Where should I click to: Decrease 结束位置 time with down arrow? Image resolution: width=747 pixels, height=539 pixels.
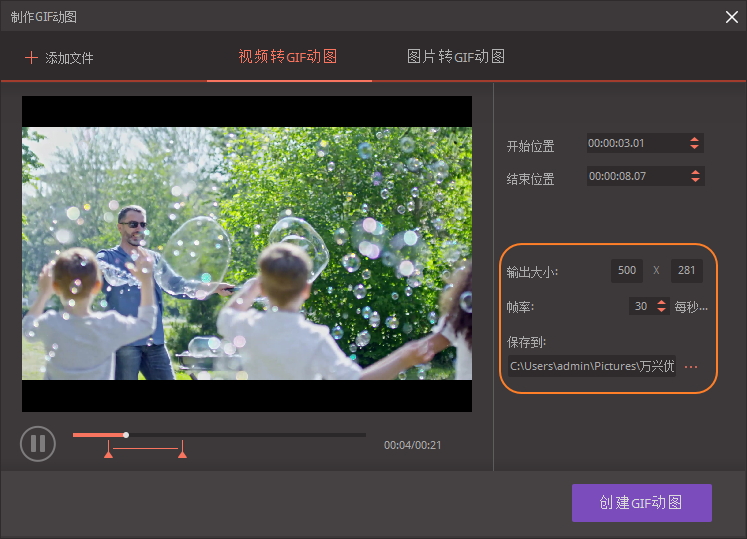[695, 181]
